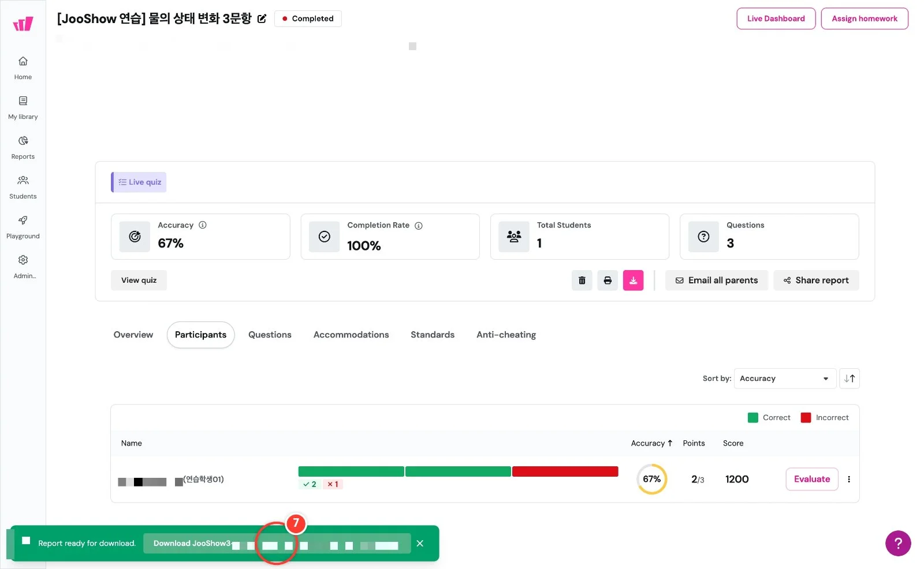Open Playground in sidebar
Screen dimensions: 924x569
pos(23,227)
